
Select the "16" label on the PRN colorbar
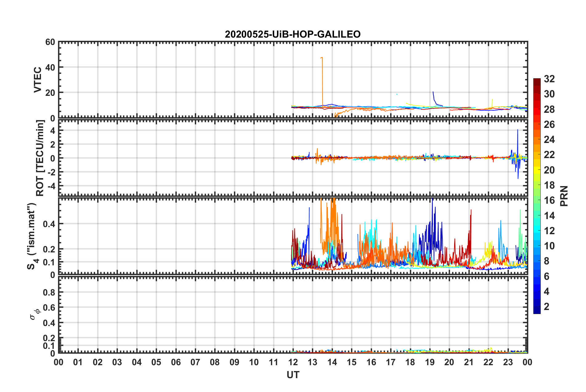click(549, 201)
